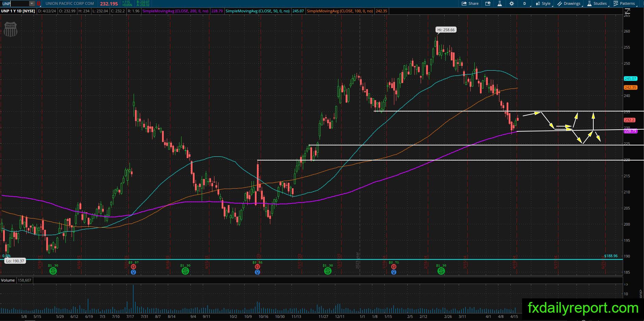The height and width of the screenshot is (321, 644).
Task: Open the symbol selector dropdown arrow
Action: pyautogui.click(x=32, y=3)
